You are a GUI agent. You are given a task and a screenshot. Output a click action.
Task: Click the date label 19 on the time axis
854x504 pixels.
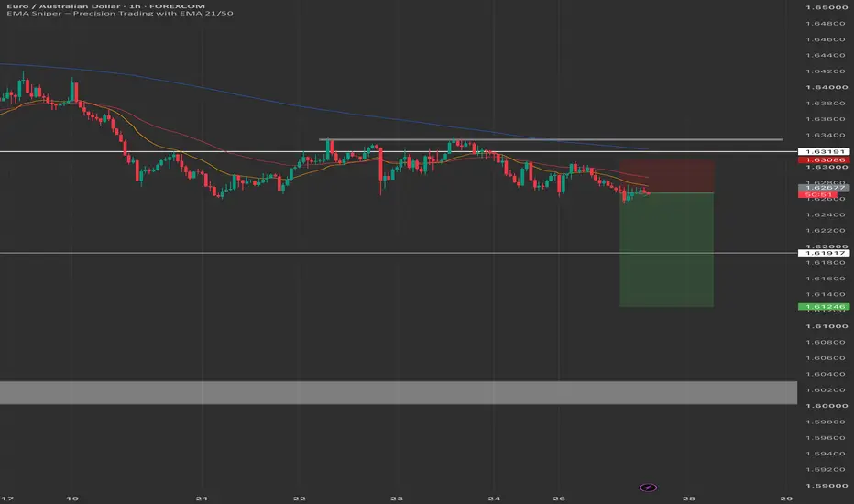(x=71, y=499)
